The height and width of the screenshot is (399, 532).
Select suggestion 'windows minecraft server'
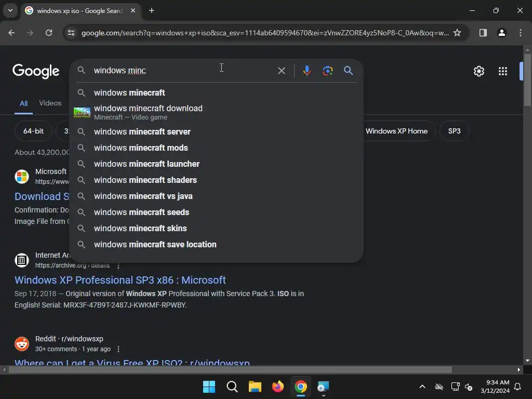click(216, 131)
